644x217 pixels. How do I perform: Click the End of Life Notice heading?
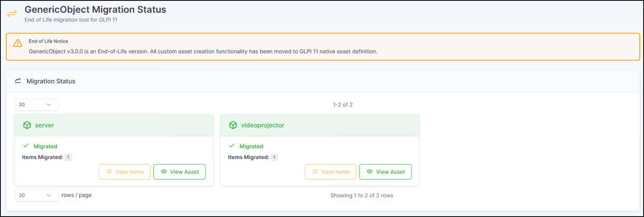[48, 41]
